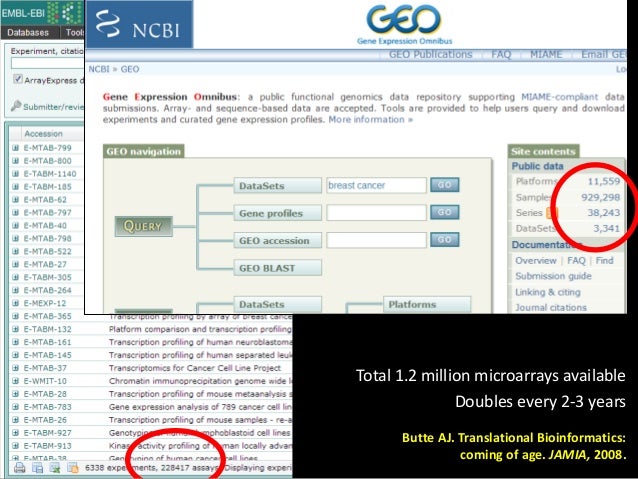638x479 pixels.
Task: Click the Series link under Public data
Action: (x=529, y=213)
